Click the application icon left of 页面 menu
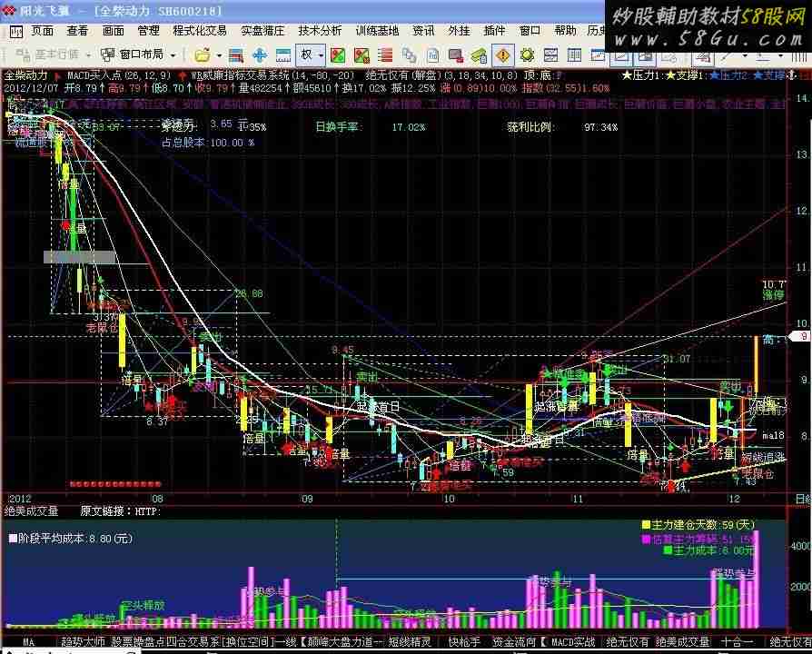 [x=16, y=32]
